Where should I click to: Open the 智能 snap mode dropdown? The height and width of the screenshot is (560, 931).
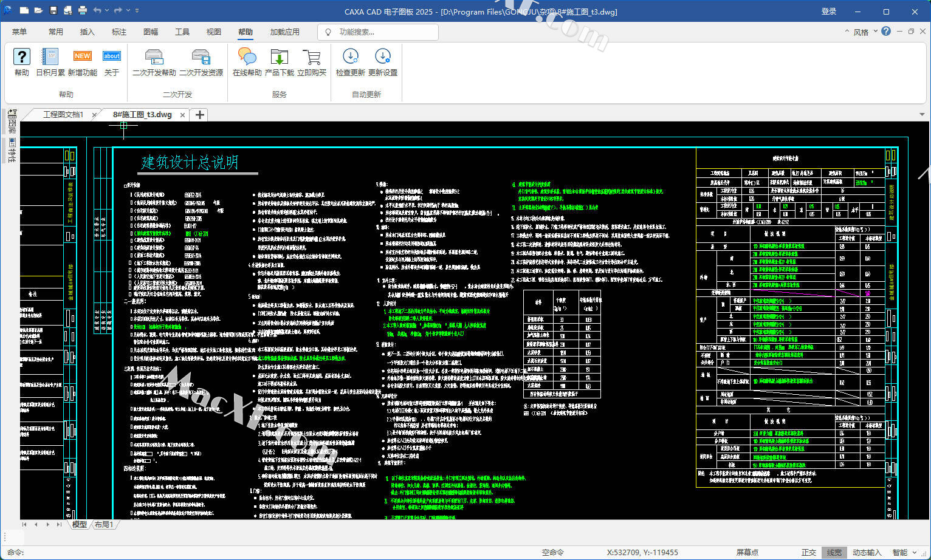(904, 553)
